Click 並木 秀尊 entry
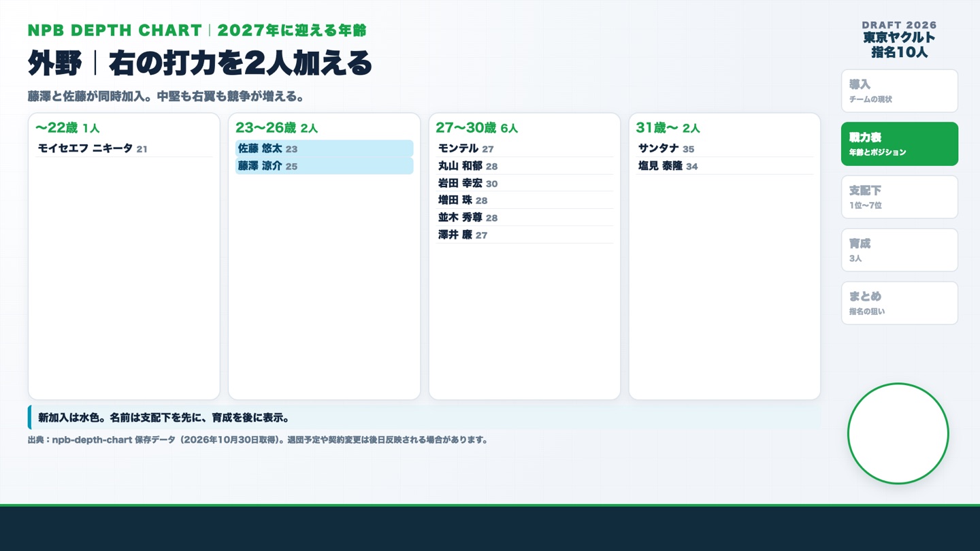The width and height of the screenshot is (980, 551). pyautogui.click(x=524, y=218)
